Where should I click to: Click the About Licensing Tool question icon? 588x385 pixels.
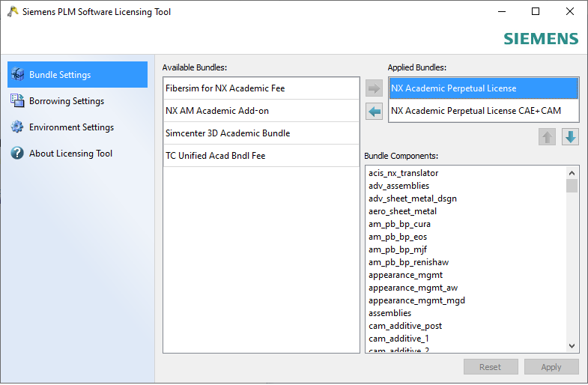[18, 154]
